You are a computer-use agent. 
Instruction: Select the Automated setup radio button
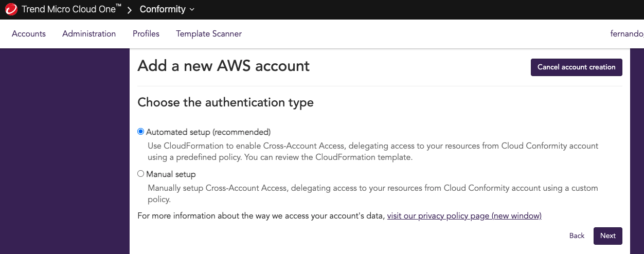(141, 132)
